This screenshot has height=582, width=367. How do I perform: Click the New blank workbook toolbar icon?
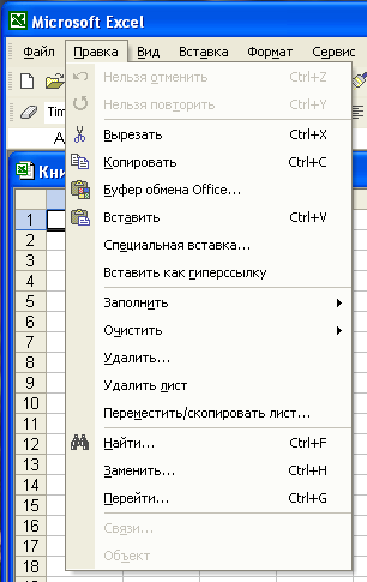pyautogui.click(x=27, y=81)
